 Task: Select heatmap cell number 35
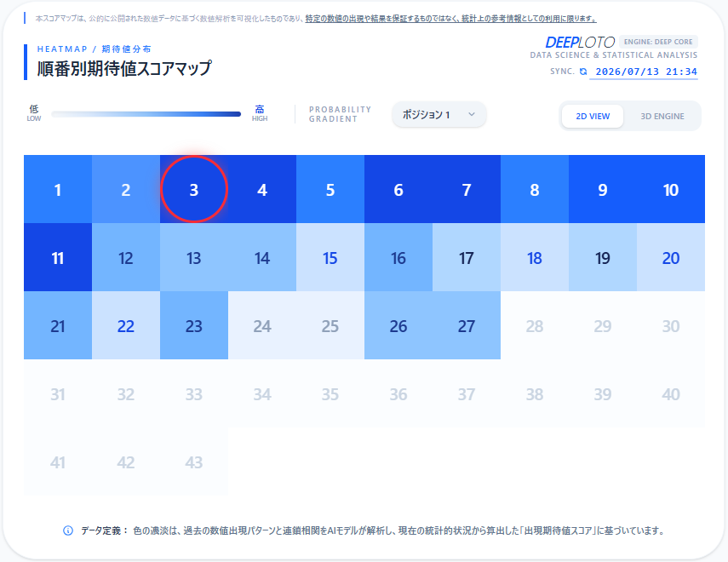330,393
